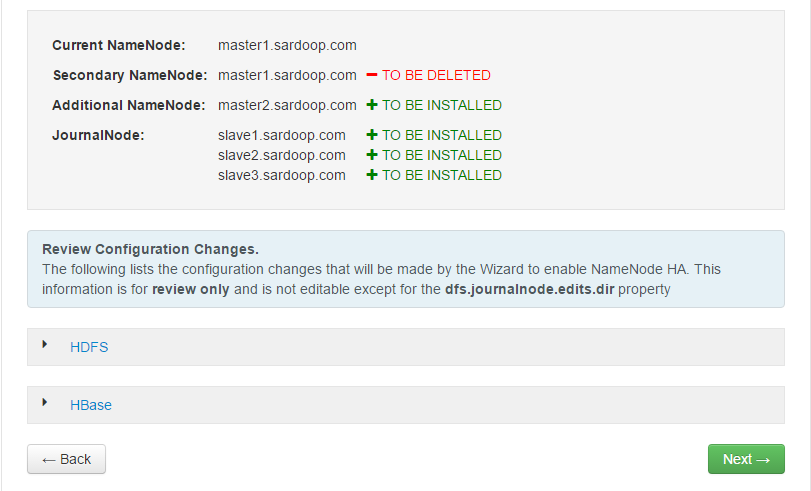Click the red minus icon beside TO BE DELETED
Viewport: 811px width, 491px height.
(371, 75)
